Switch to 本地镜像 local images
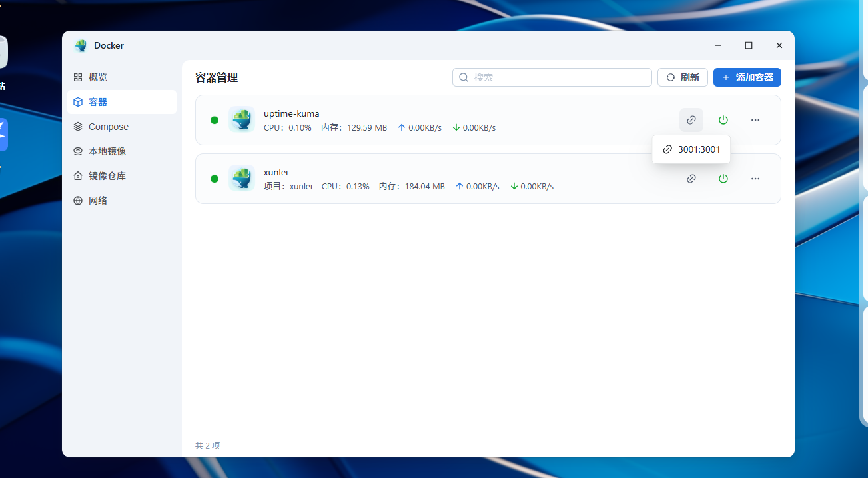Viewport: 868px width, 478px height. (x=122, y=151)
